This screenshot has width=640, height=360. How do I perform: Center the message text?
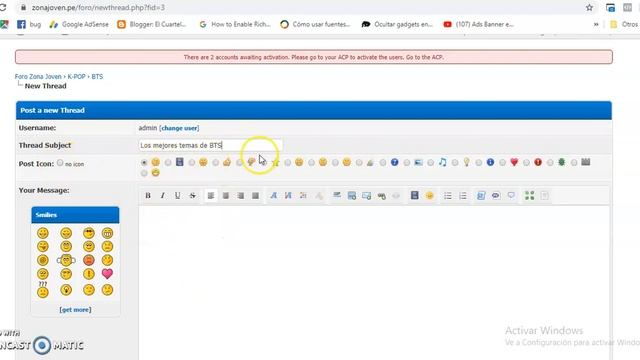(x=226, y=196)
